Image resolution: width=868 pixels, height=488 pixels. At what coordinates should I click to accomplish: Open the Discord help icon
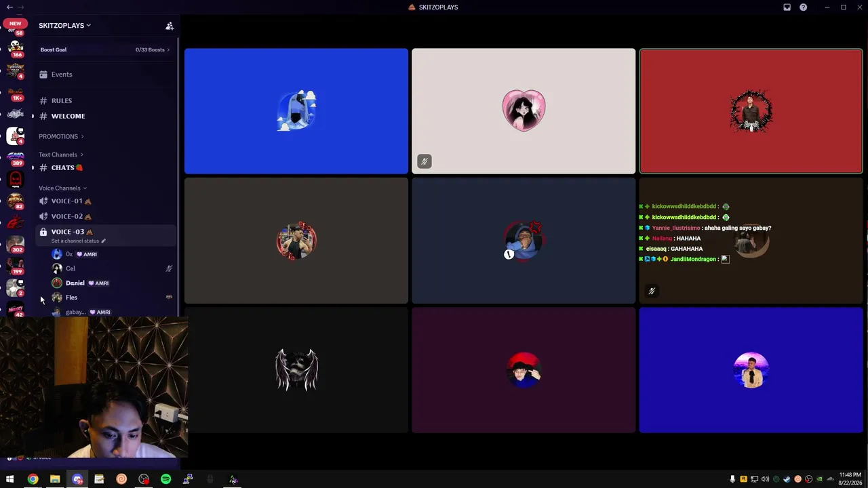click(804, 7)
